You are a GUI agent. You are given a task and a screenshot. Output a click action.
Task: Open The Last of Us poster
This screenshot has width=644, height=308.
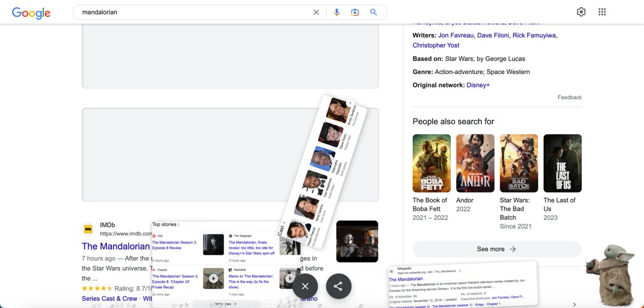[x=562, y=163]
